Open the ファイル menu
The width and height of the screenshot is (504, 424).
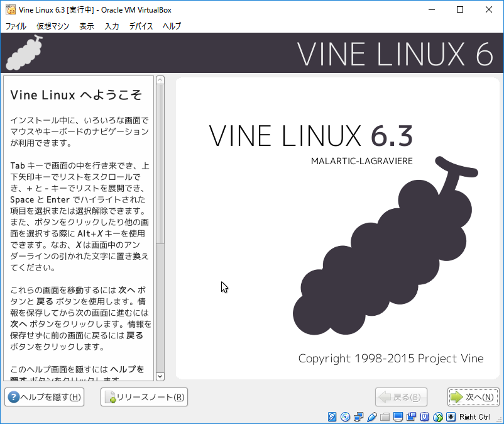pyautogui.click(x=16, y=26)
